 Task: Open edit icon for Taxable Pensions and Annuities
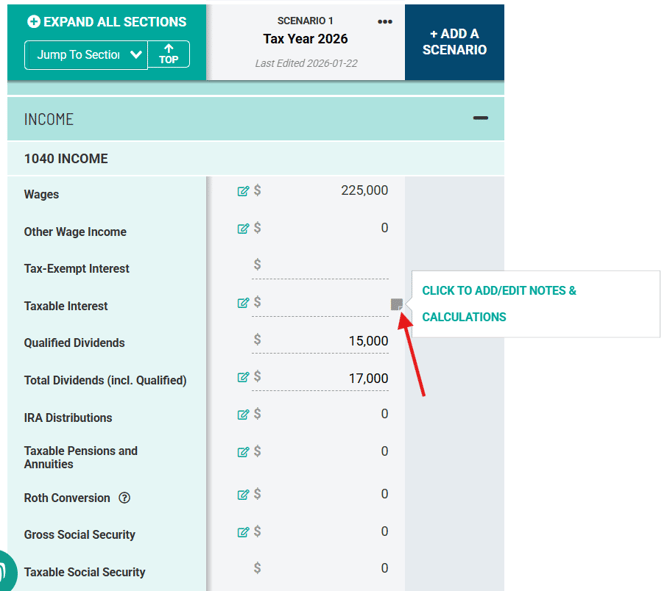point(243,452)
